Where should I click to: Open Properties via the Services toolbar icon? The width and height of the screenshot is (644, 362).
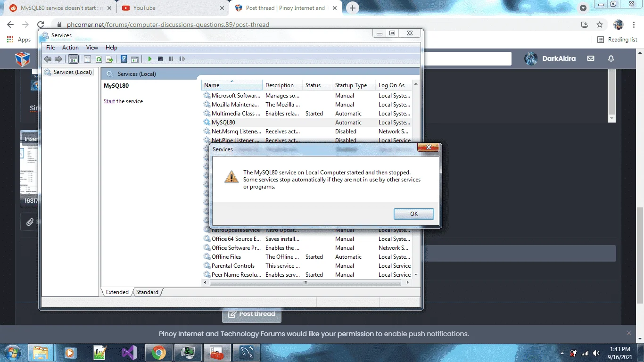[87, 59]
